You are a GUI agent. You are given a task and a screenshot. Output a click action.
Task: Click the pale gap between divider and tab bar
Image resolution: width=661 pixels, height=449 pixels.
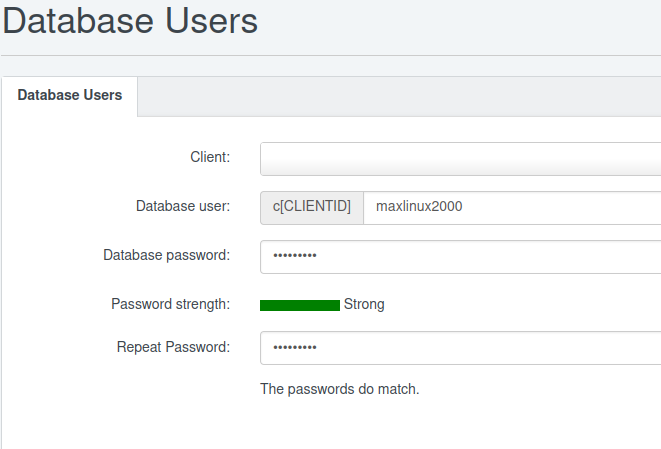click(330, 66)
